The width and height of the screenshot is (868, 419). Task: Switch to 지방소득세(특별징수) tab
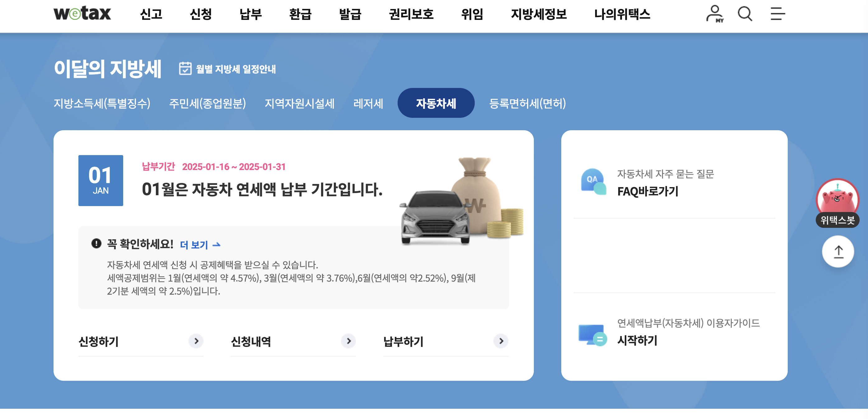102,103
